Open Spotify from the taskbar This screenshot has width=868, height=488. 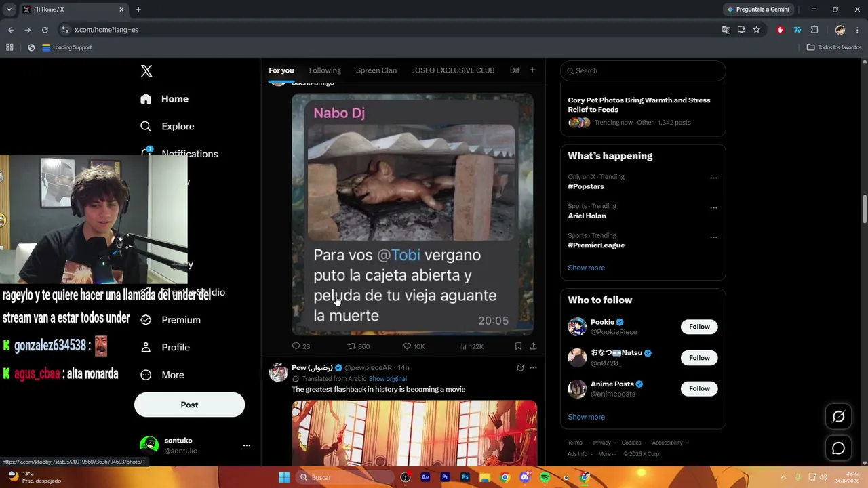click(545, 477)
